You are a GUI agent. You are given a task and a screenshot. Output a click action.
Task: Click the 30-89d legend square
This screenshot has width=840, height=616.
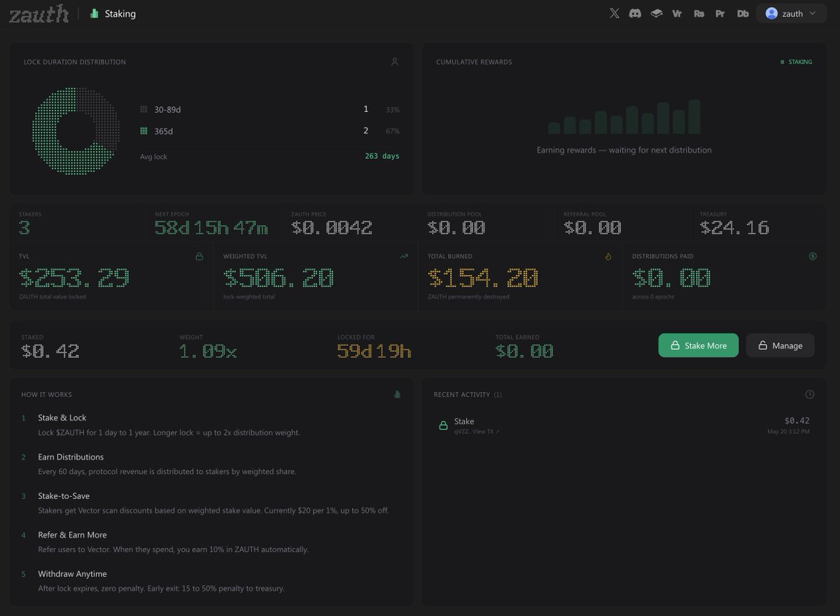[x=143, y=110]
